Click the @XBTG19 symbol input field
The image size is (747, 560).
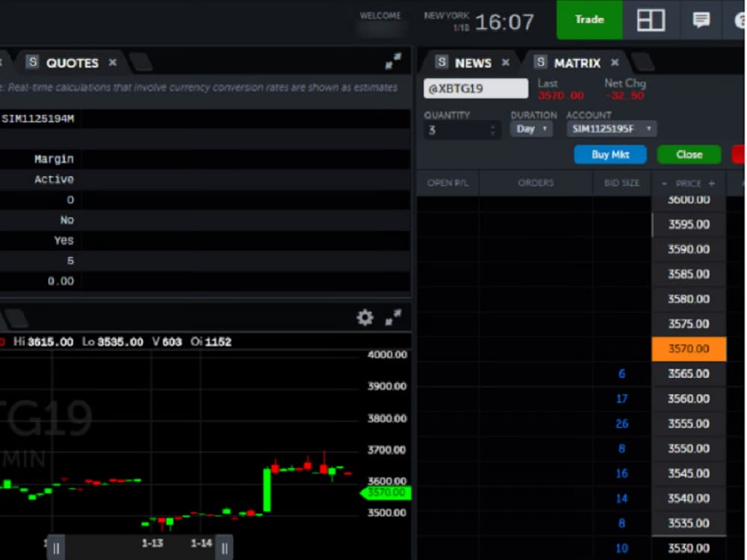[475, 89]
